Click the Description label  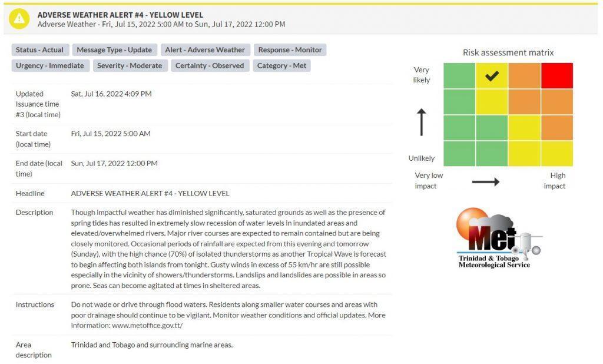click(x=34, y=213)
